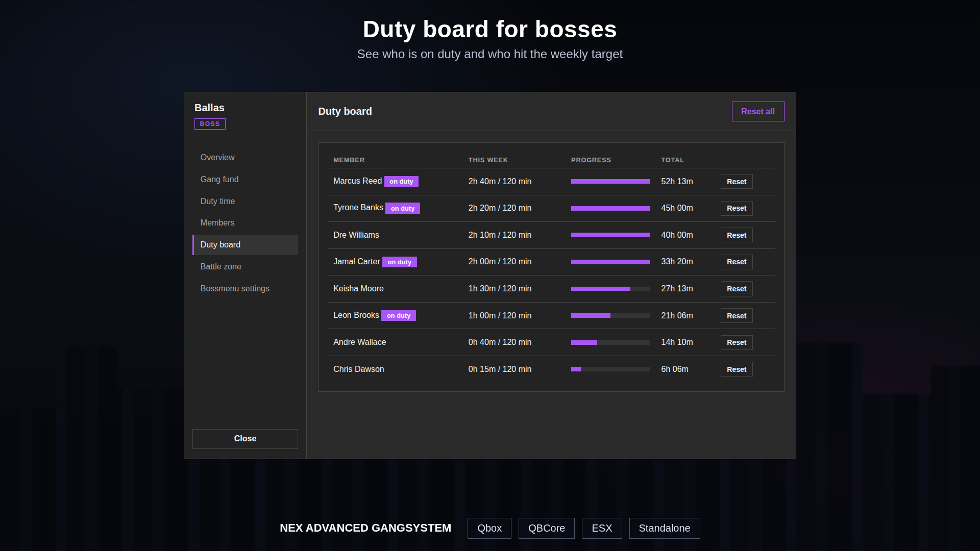980x551 pixels.
Task: Reset Leon Brooks' duty time
Action: [737, 316]
